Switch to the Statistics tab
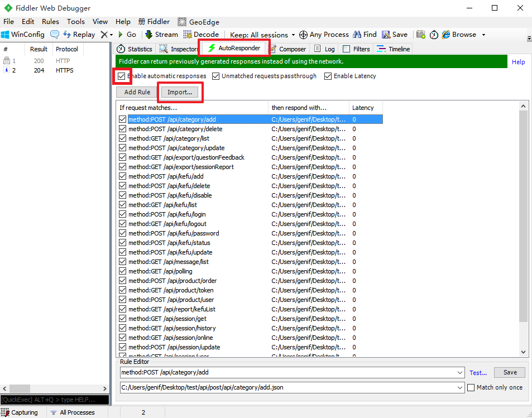The height and width of the screenshot is (418, 532). pyautogui.click(x=135, y=49)
